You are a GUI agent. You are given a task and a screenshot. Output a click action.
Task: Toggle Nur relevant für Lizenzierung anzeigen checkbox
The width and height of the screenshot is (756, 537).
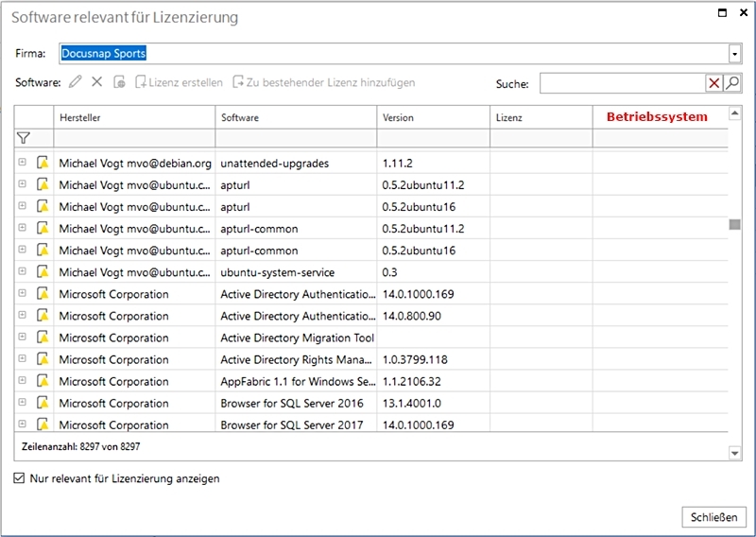[20, 478]
